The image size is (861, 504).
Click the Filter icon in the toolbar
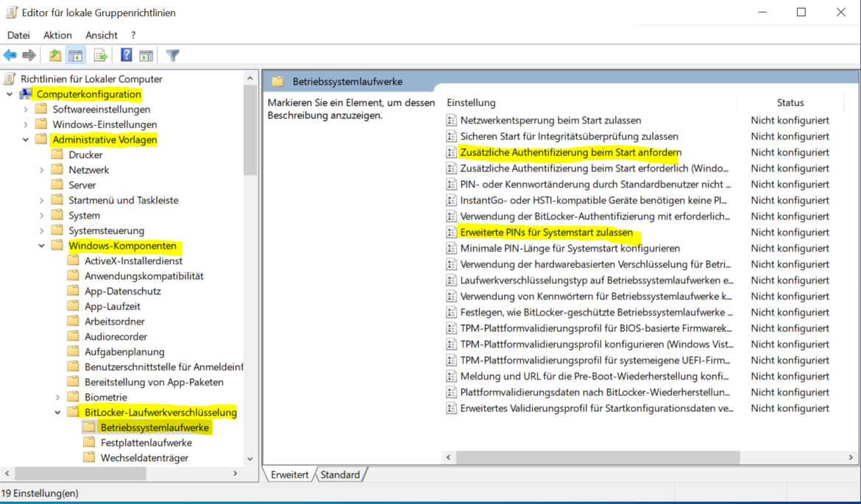(x=171, y=54)
